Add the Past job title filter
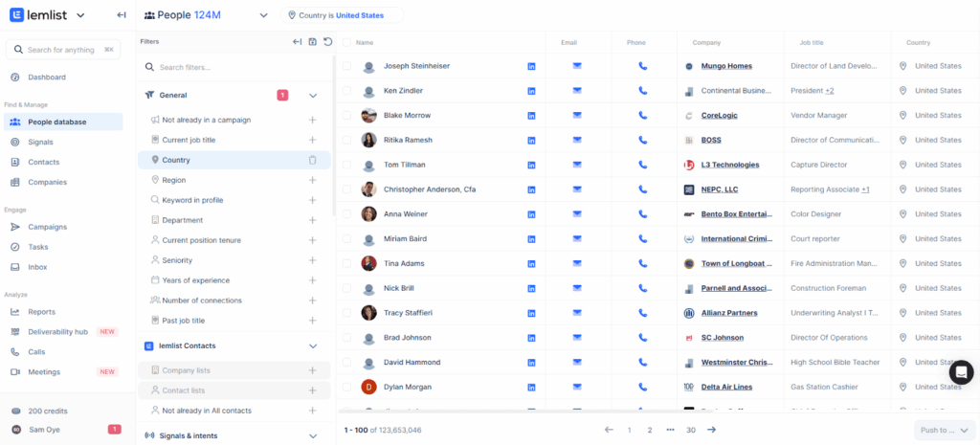The image size is (980, 445). pyautogui.click(x=313, y=320)
